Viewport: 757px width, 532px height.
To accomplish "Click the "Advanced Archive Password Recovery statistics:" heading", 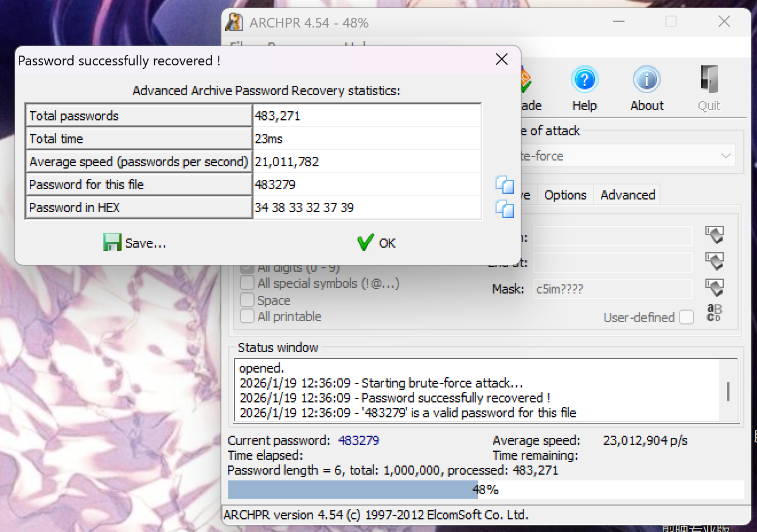I will click(x=267, y=91).
